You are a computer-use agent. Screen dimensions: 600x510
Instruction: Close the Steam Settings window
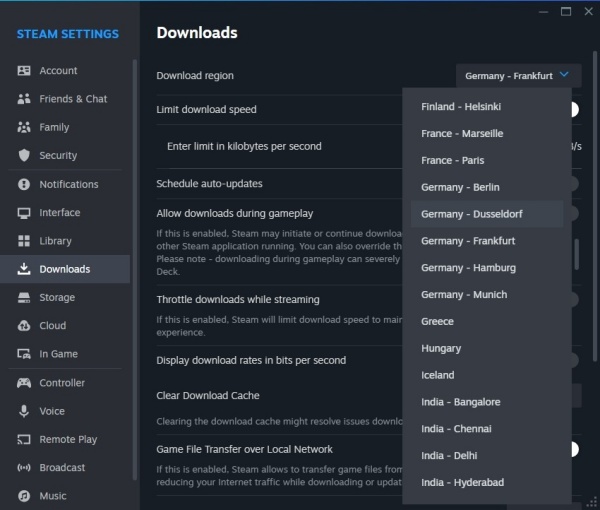click(x=589, y=11)
